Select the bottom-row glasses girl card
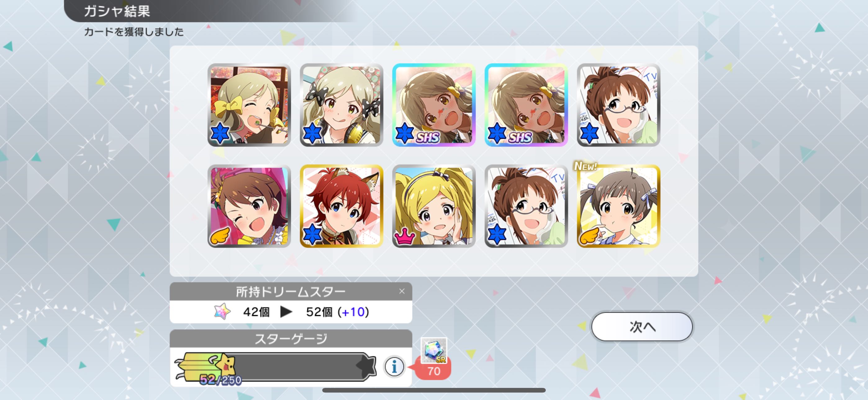 pyautogui.click(x=526, y=206)
